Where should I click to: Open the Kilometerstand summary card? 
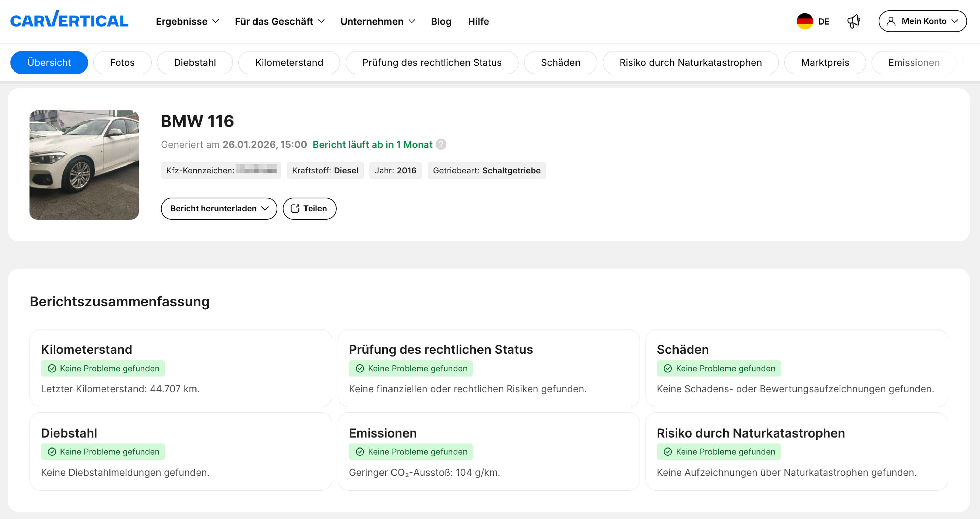[x=181, y=368]
